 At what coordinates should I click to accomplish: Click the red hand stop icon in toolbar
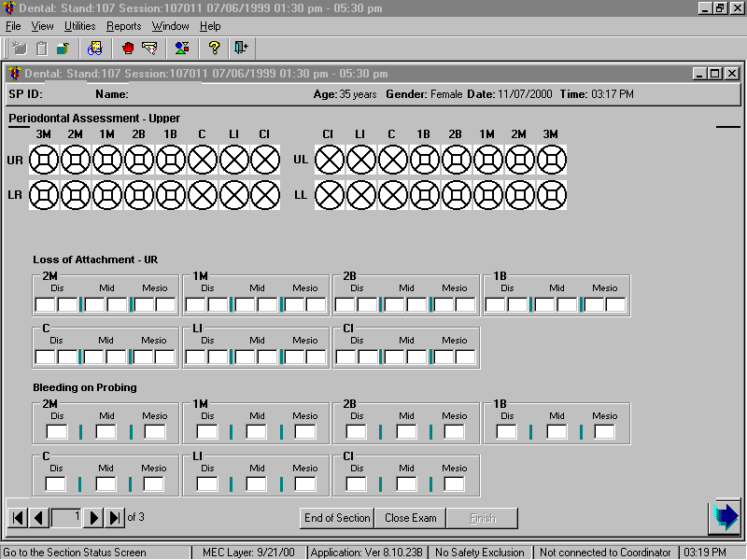coord(128,48)
